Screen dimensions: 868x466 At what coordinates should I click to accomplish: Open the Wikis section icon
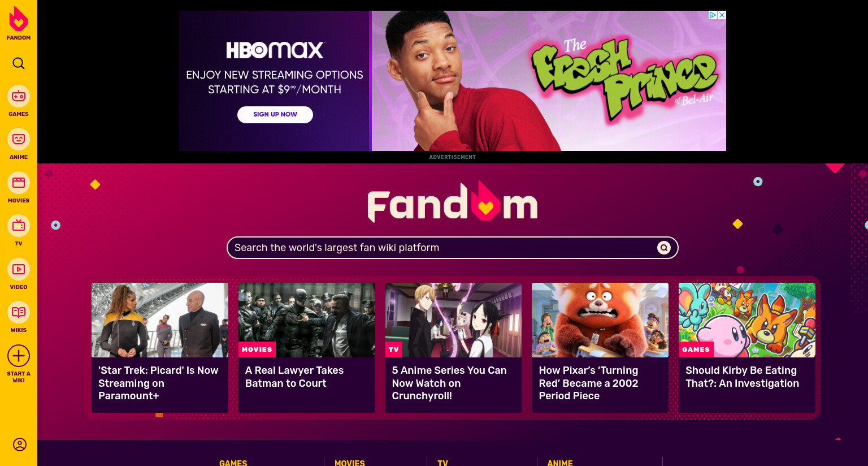click(x=19, y=312)
